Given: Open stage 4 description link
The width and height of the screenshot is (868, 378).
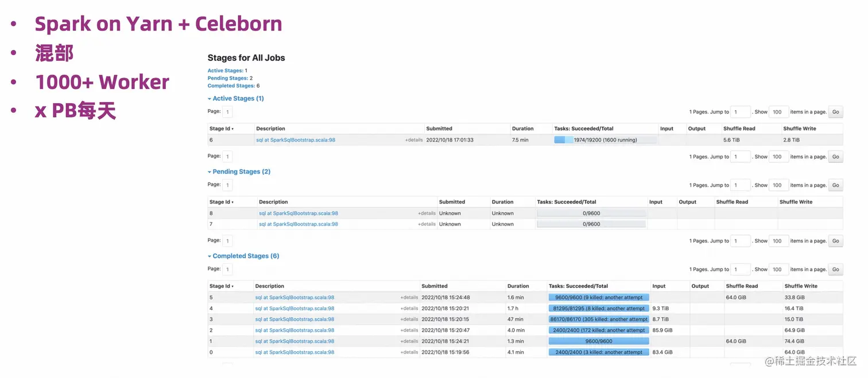Looking at the screenshot, I should point(294,309).
